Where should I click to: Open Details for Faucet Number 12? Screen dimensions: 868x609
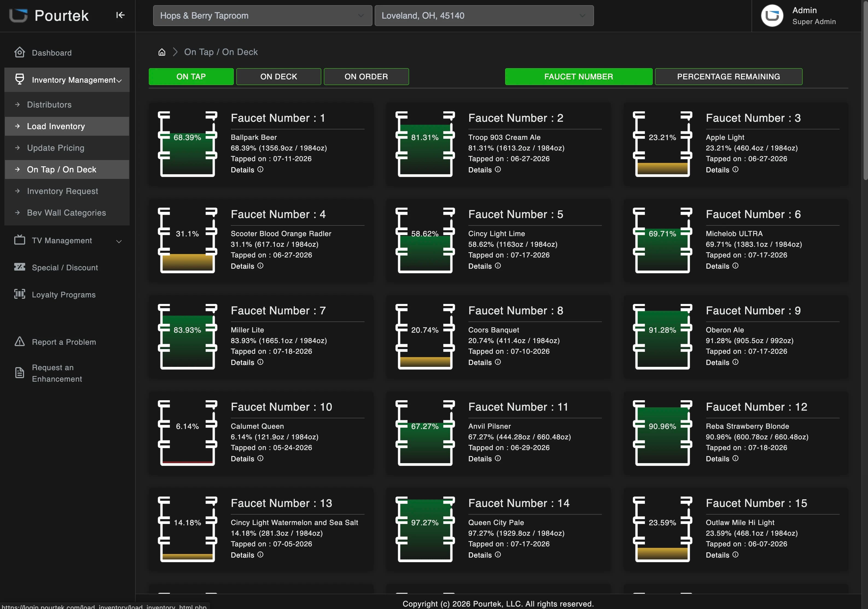coord(722,459)
